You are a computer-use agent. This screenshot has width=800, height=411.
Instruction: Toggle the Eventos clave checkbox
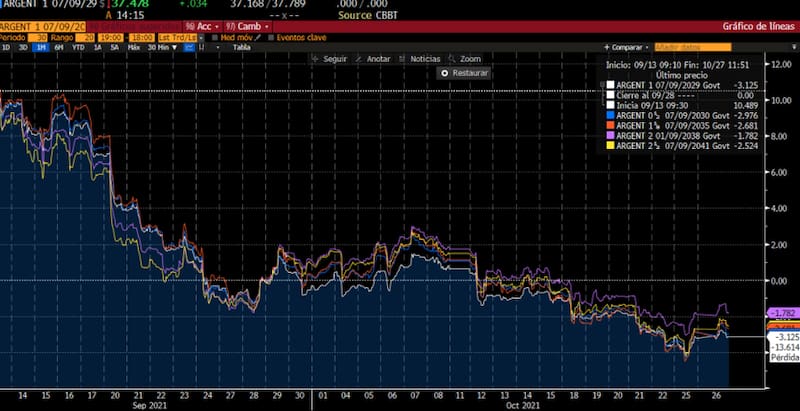(x=270, y=37)
